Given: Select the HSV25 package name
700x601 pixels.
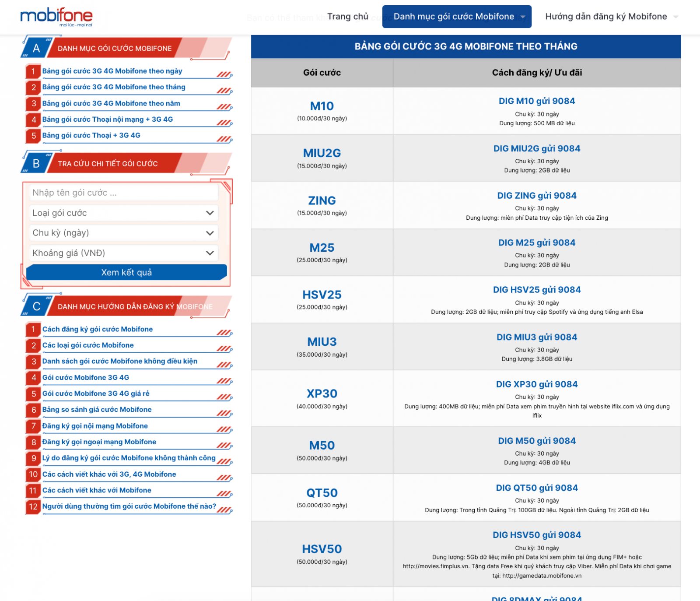Looking at the screenshot, I should click(322, 295).
